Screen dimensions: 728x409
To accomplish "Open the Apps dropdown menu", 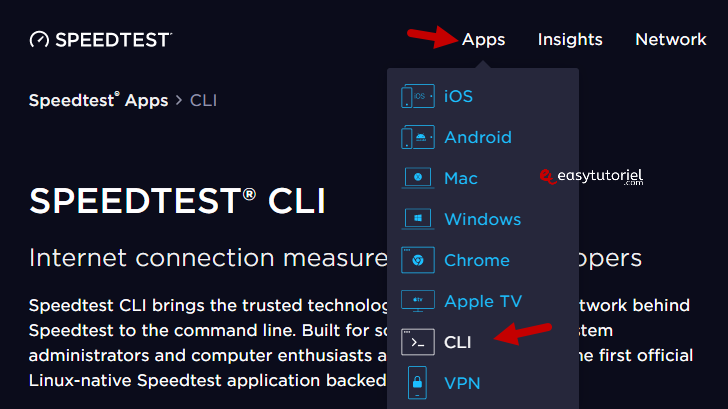I will tap(483, 40).
